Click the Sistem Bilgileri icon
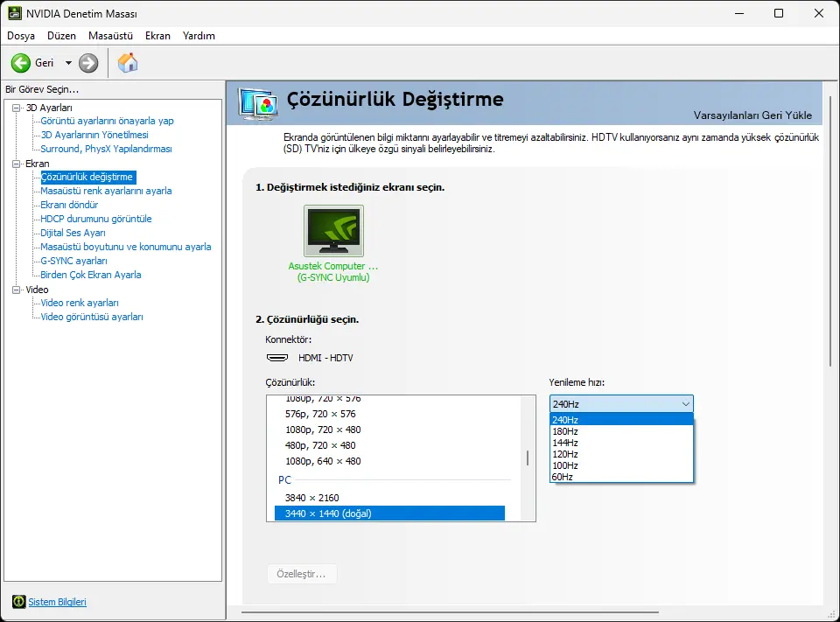Viewport: 840px width, 622px height. click(18, 602)
